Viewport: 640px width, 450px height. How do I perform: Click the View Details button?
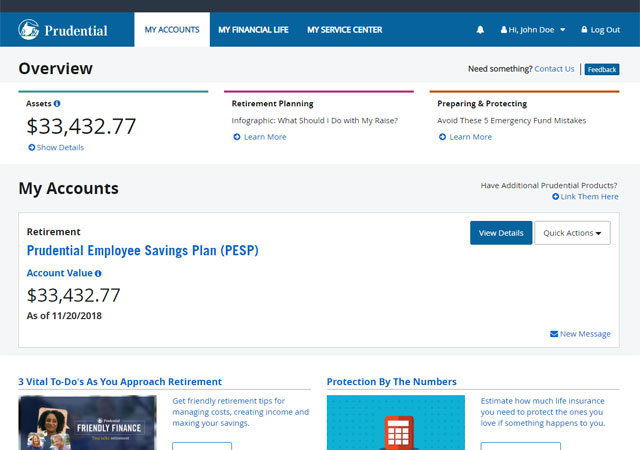[501, 233]
